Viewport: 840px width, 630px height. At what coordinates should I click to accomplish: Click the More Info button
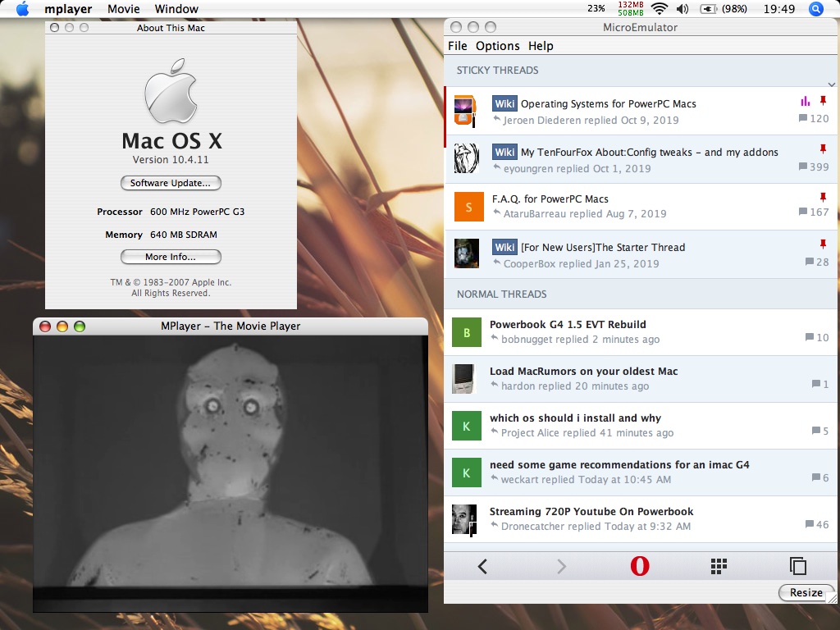171,257
